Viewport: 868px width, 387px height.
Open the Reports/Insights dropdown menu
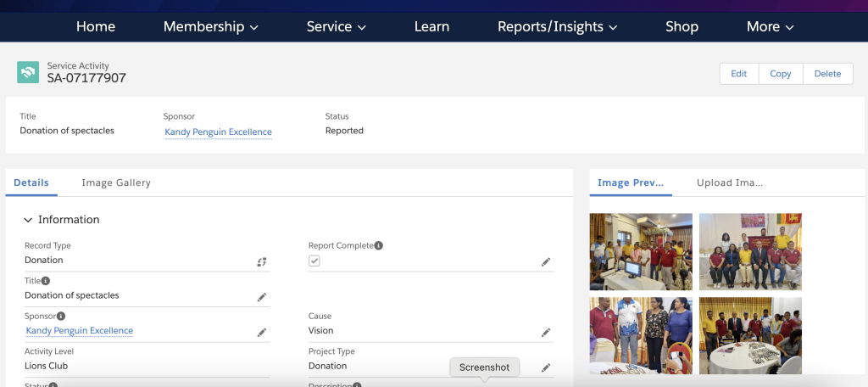557,26
